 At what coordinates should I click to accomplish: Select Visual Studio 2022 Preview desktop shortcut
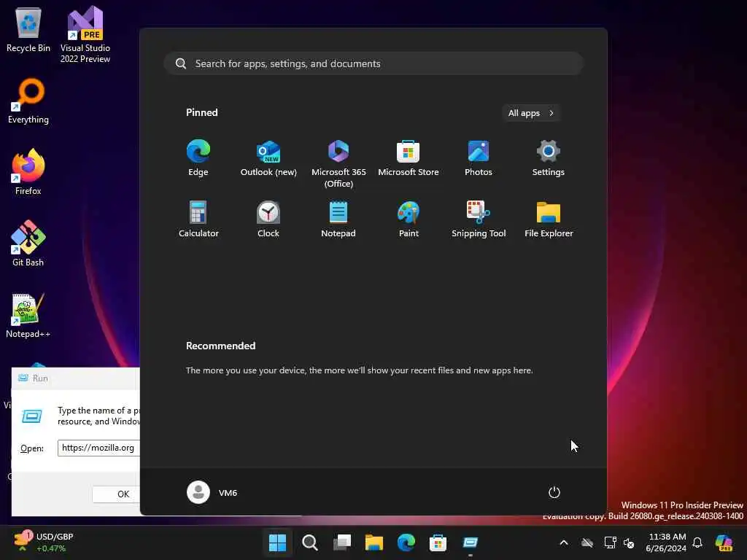(x=85, y=34)
